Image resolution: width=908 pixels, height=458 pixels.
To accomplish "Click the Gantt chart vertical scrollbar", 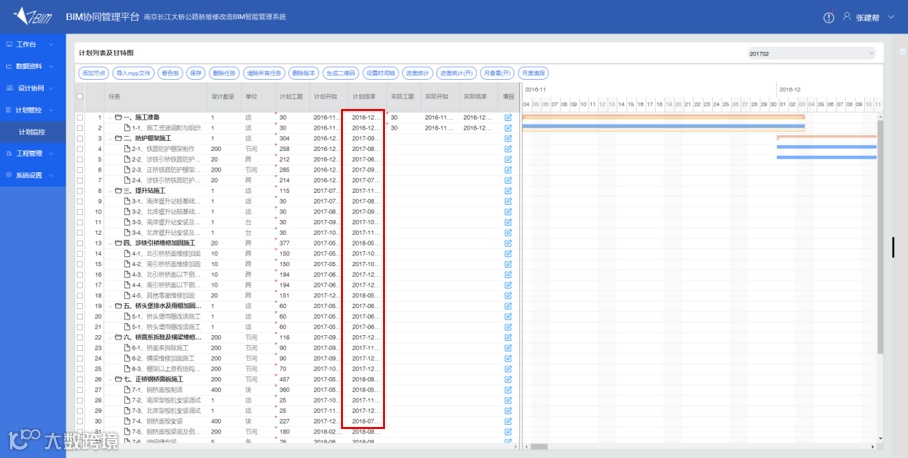I will [880, 237].
